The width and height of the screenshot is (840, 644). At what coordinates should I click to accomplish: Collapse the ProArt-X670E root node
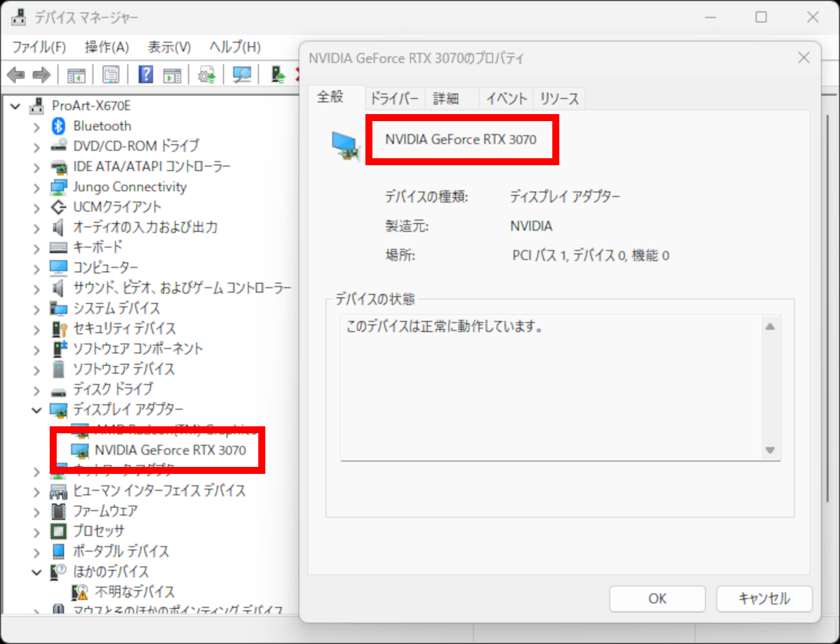[x=15, y=106]
